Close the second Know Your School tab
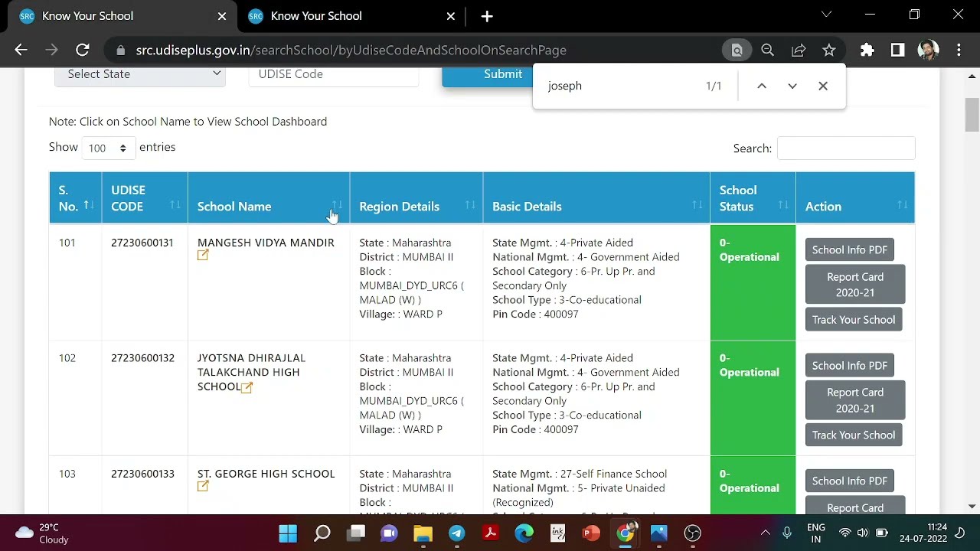The width and height of the screenshot is (980, 551). pyautogui.click(x=451, y=16)
